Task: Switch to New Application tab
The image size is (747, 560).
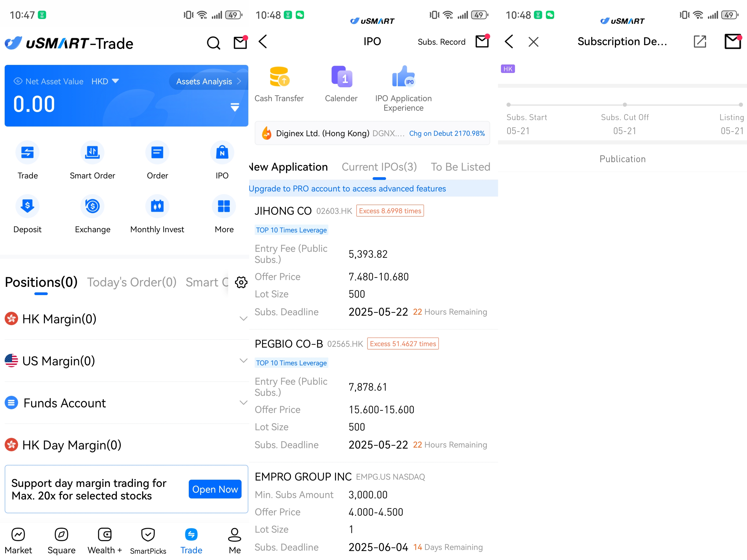Action: click(x=288, y=167)
